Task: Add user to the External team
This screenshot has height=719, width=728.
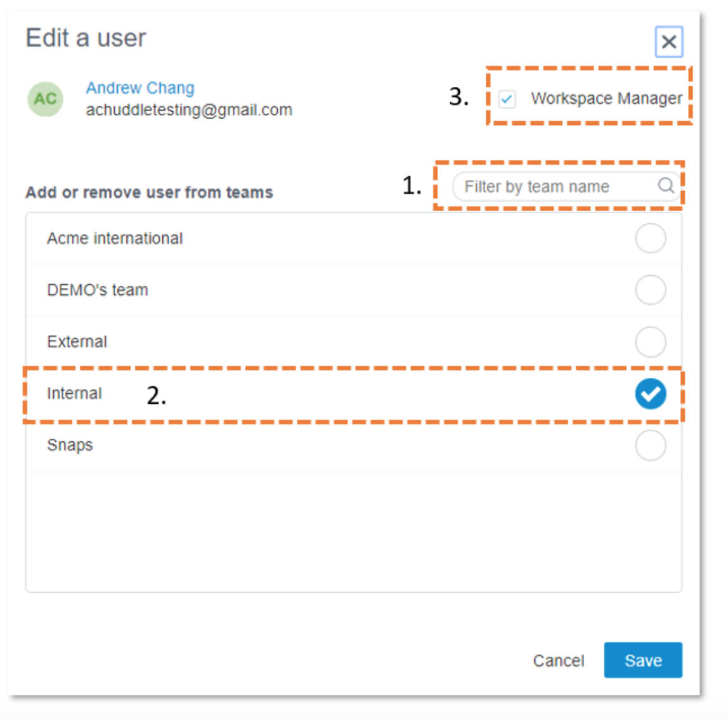Action: (x=651, y=342)
